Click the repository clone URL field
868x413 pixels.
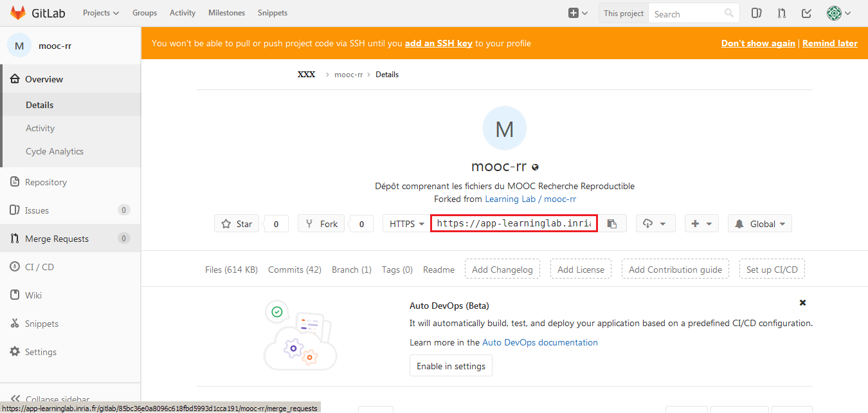[x=514, y=224]
